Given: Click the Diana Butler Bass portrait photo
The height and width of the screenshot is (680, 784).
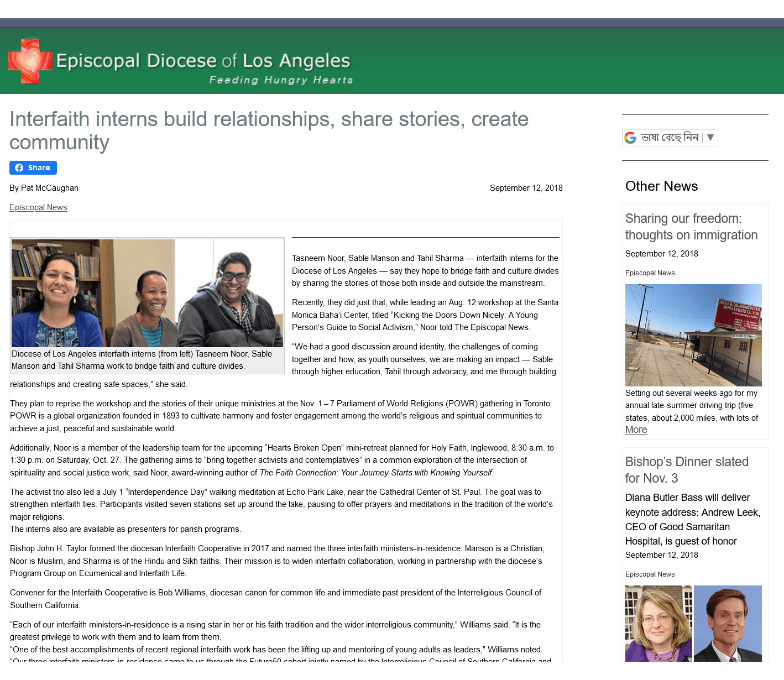Looking at the screenshot, I should [658, 624].
